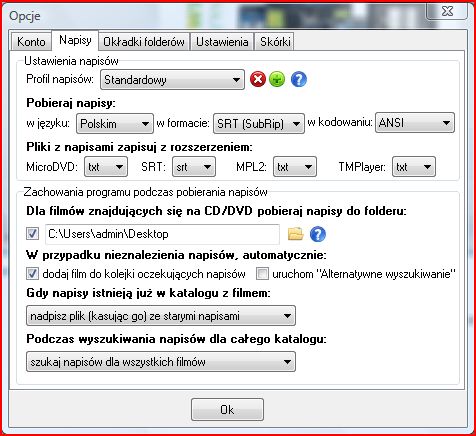Open the ANSI encoding dropdown
This screenshot has height=436, width=476.
pos(415,123)
